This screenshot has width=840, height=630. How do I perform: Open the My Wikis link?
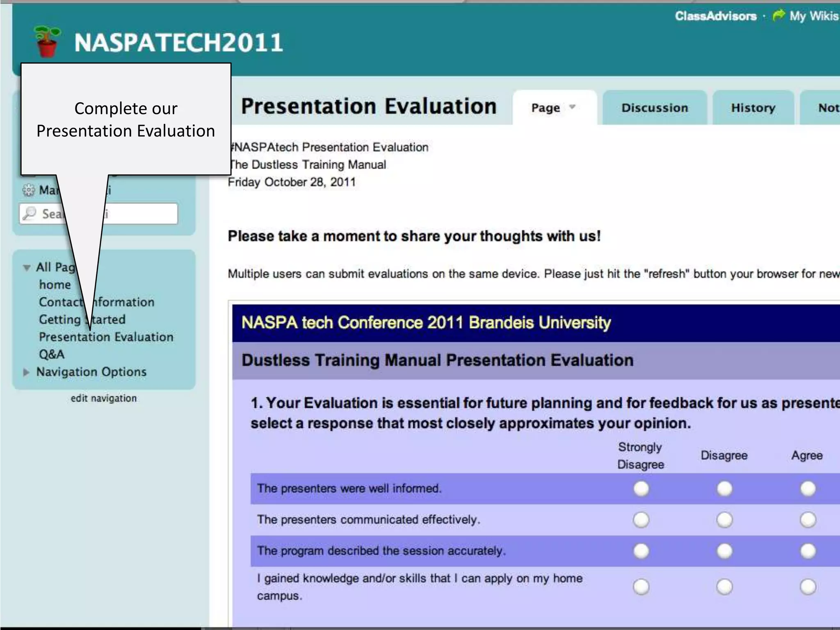click(x=814, y=16)
